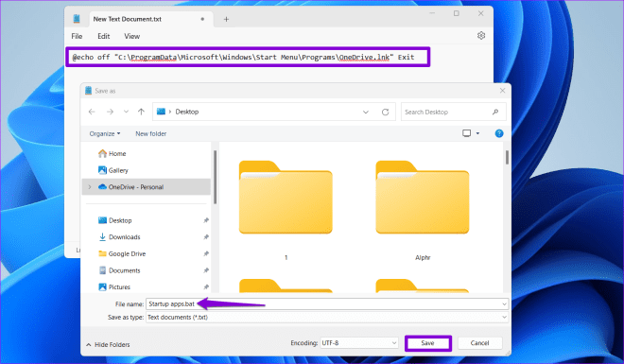Click Desktop in the address breadcrumb
This screenshot has height=364, width=624.
pos(187,112)
